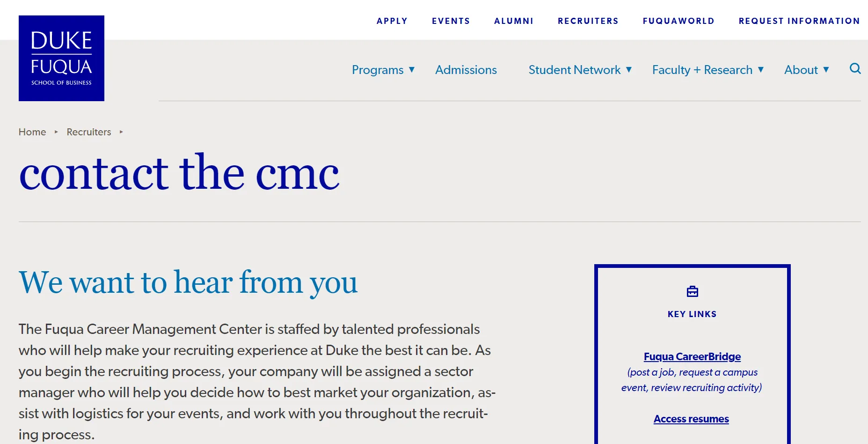Screen dimensions: 868x444
Task: Click the Recruiters breadcrumb link
Action: [x=89, y=132]
